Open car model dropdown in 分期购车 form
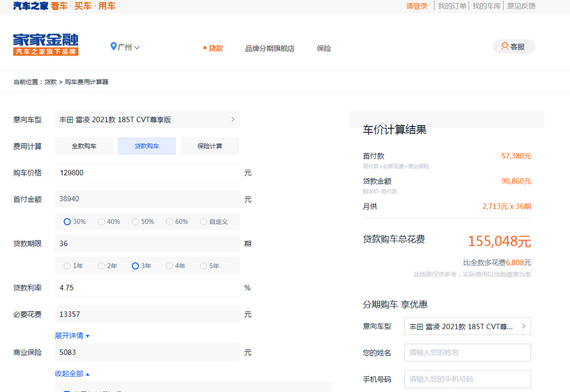This screenshot has height=392, width=570. tap(467, 327)
